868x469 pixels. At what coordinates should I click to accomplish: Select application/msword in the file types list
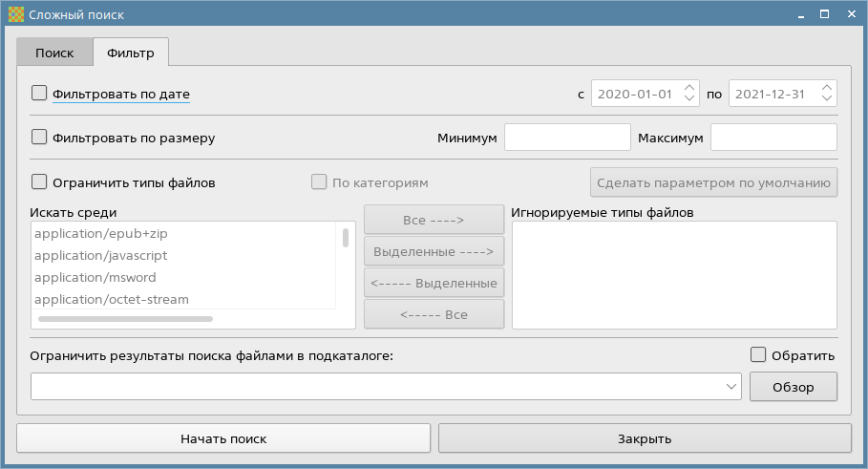[x=95, y=278]
